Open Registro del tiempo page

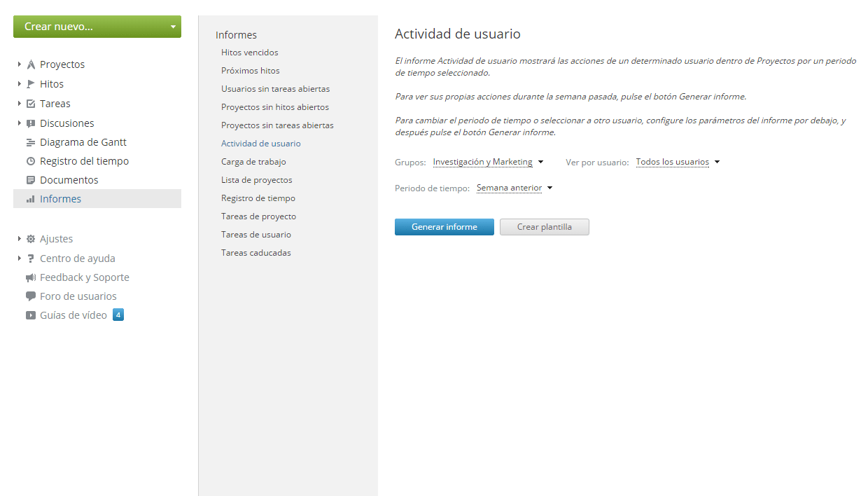click(84, 161)
